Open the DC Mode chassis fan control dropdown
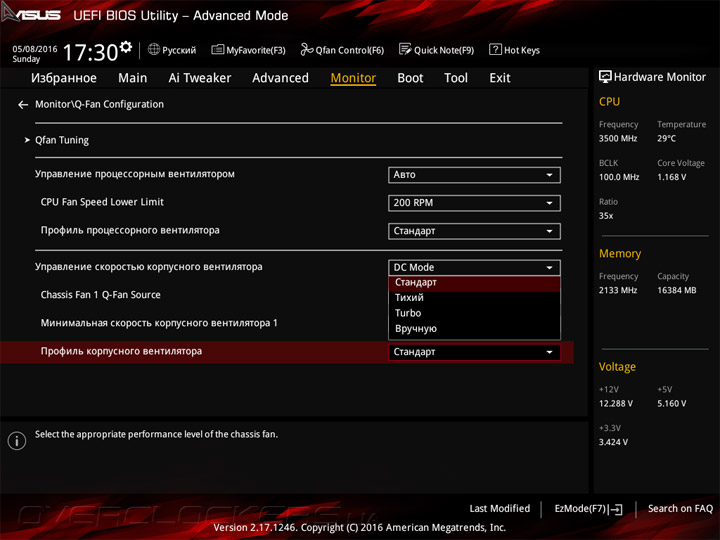720x540 pixels. click(x=474, y=267)
